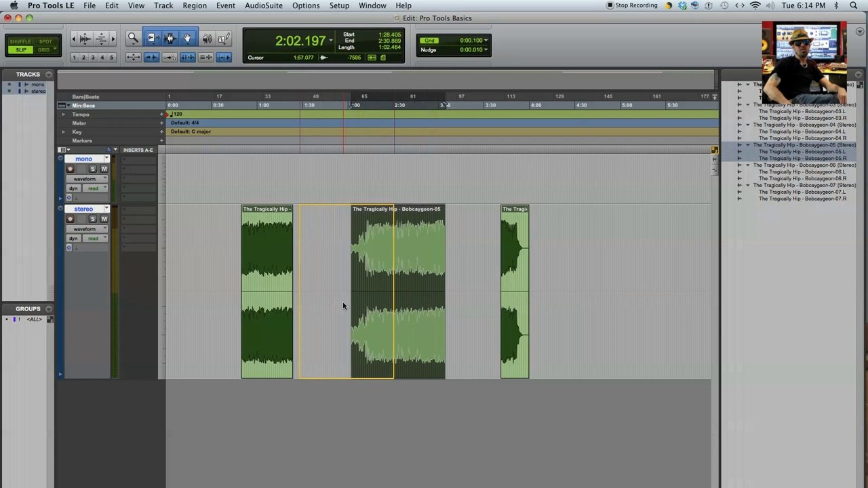
Task: Enable Slip edit mode
Action: (x=20, y=50)
